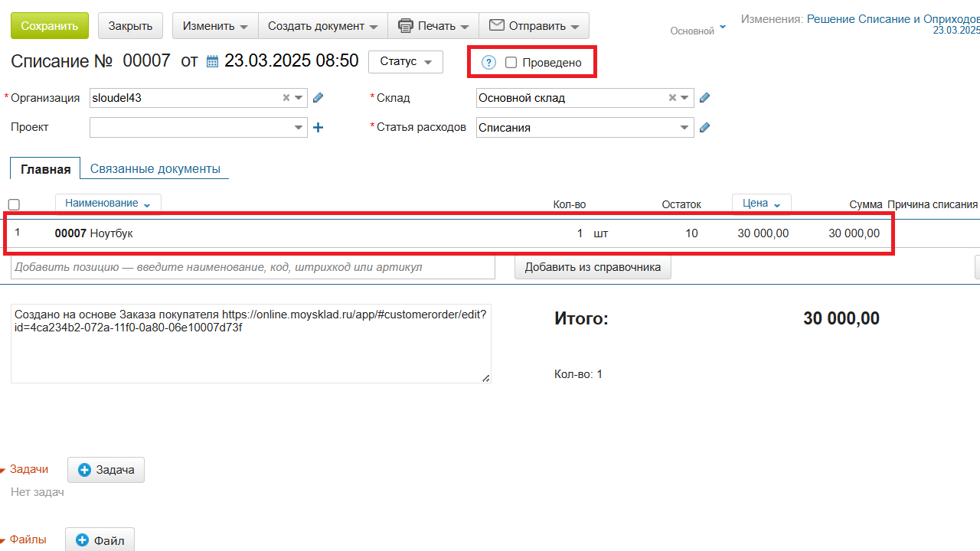Check the select-all positions checkbox in table header
The height and width of the screenshot is (551, 980).
[14, 204]
